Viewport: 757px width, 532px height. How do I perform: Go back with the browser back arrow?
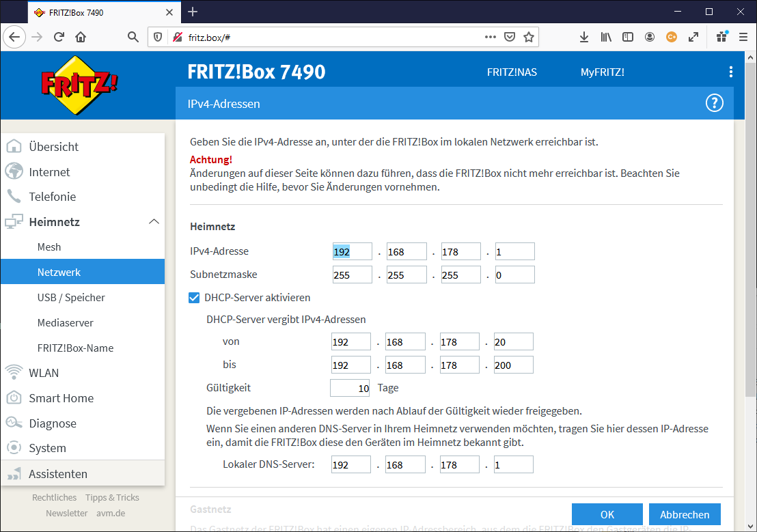pos(14,37)
